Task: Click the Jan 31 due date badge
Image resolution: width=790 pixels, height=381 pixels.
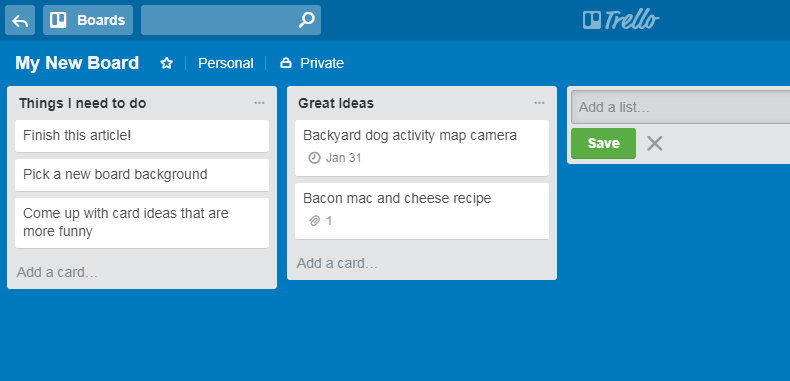Action: pyautogui.click(x=335, y=158)
